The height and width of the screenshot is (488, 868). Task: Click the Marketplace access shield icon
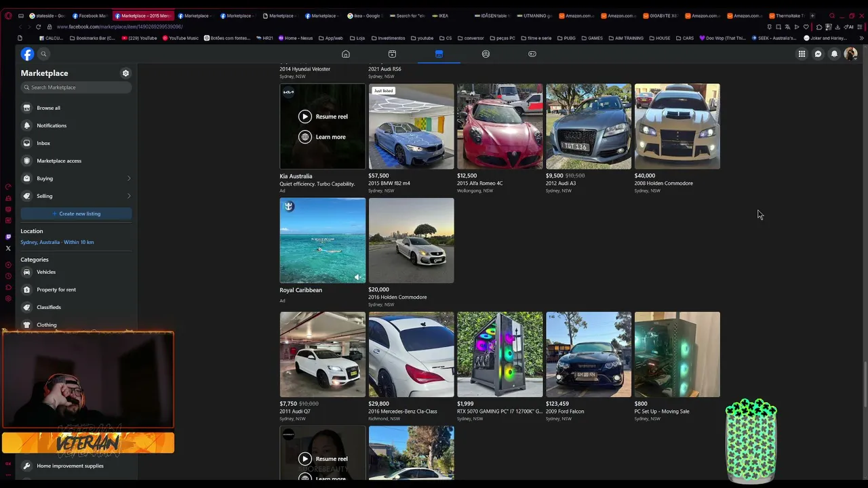pos(27,161)
